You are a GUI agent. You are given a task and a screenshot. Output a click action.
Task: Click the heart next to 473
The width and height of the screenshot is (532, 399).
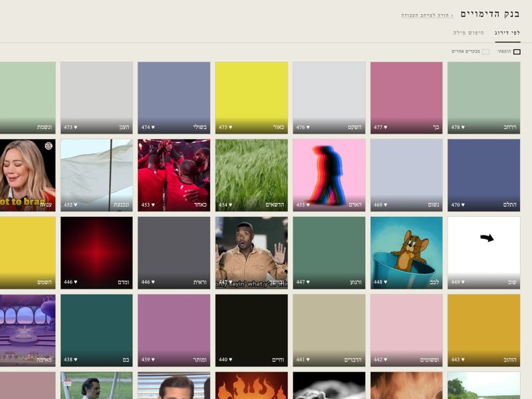pyautogui.click(x=75, y=127)
